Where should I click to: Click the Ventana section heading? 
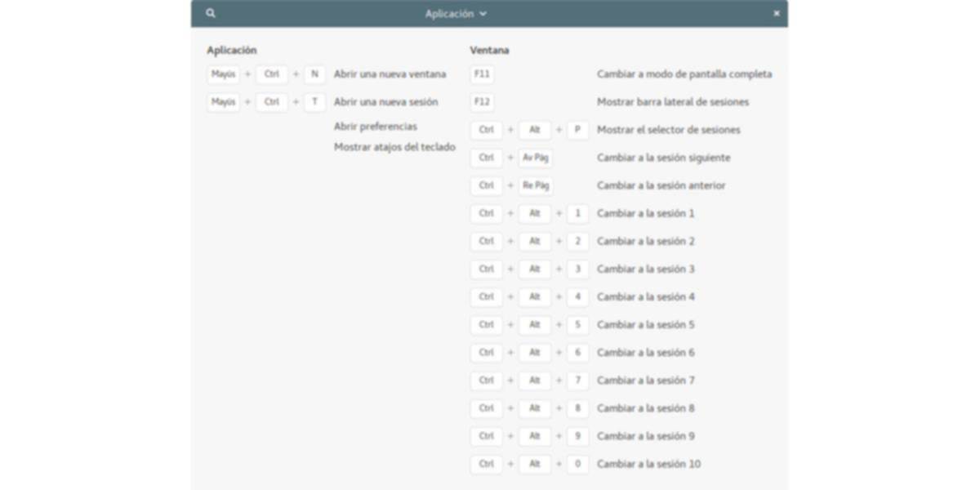[489, 51]
